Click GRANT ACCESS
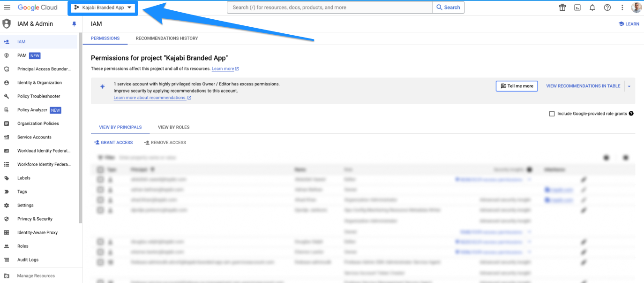This screenshot has height=283, width=644. tap(113, 142)
